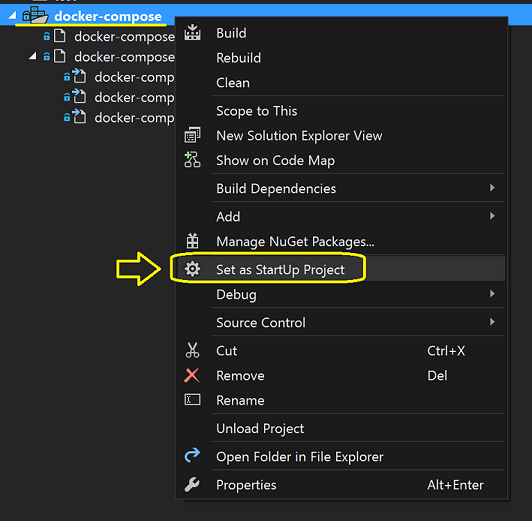Click the wrench Properties icon
This screenshot has height=521, width=532.
point(192,484)
